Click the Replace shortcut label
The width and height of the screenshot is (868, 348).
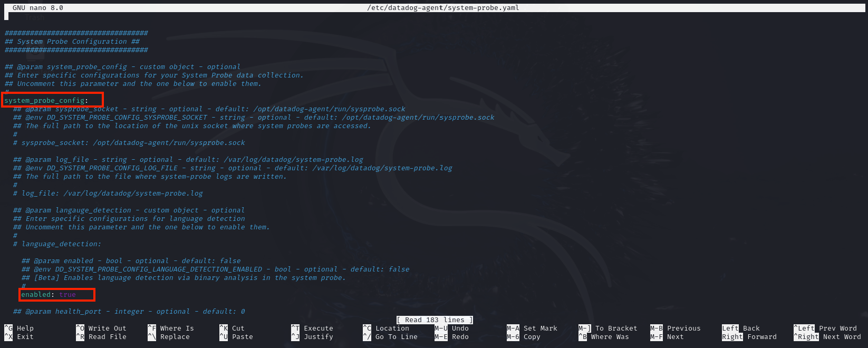click(x=169, y=337)
